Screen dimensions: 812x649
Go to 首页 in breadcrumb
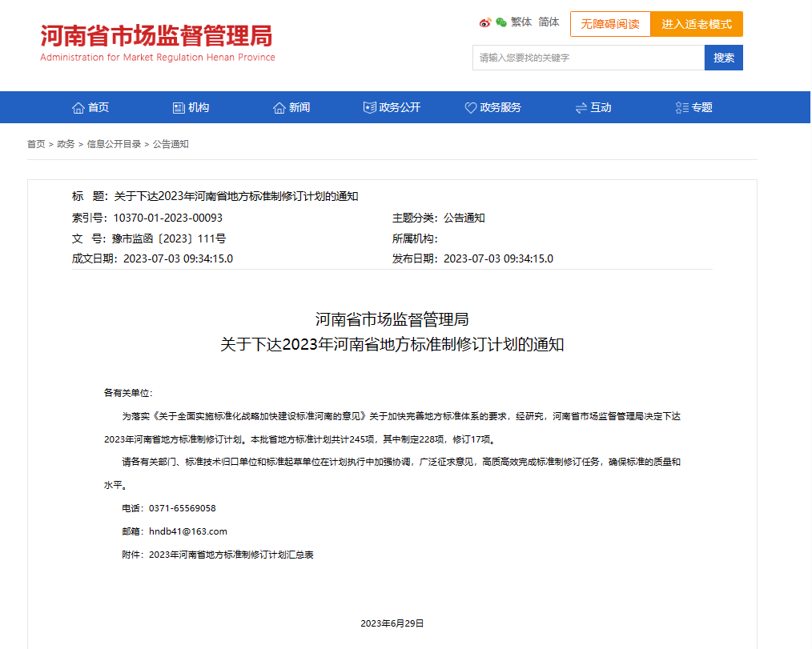tap(36, 144)
